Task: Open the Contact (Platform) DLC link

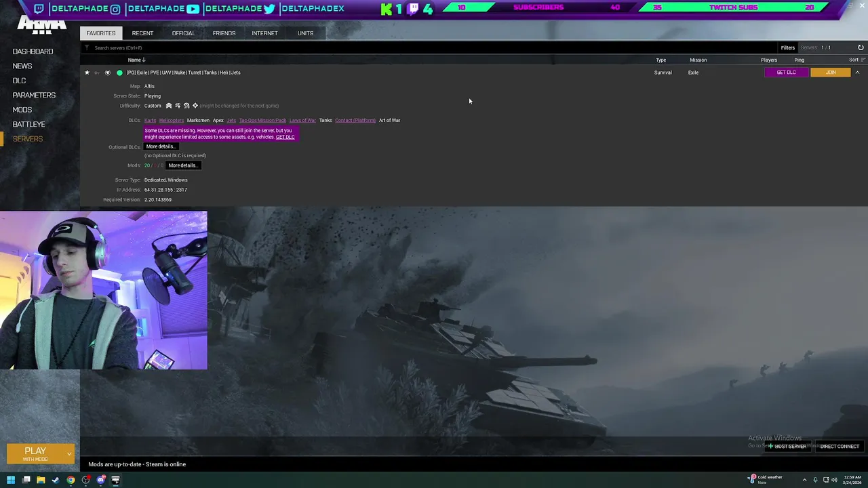Action: [x=355, y=121]
